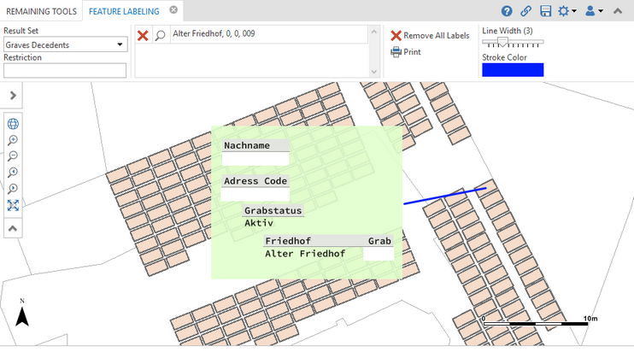This screenshot has height=364, width=634.
Task: Click the Grab column label
Action: (x=379, y=241)
